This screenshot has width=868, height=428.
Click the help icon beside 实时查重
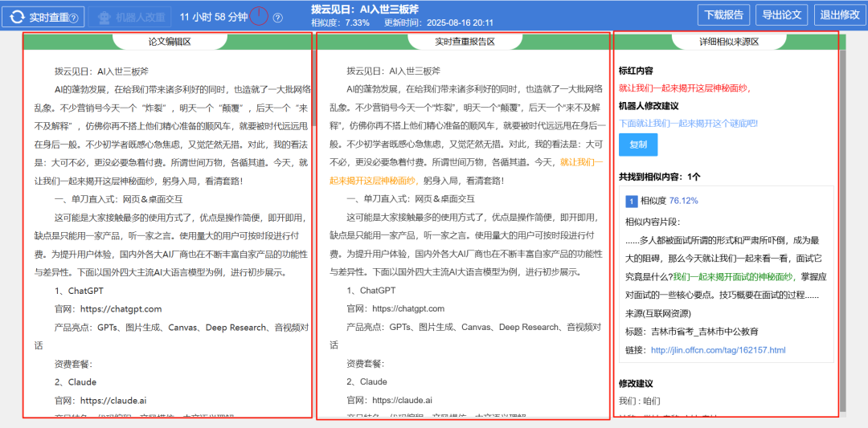pos(73,18)
